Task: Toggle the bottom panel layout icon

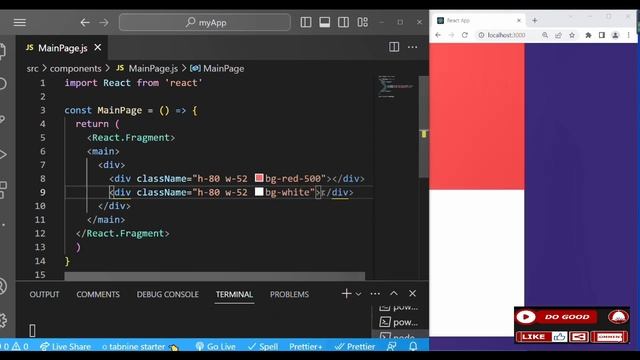Action: point(324,22)
